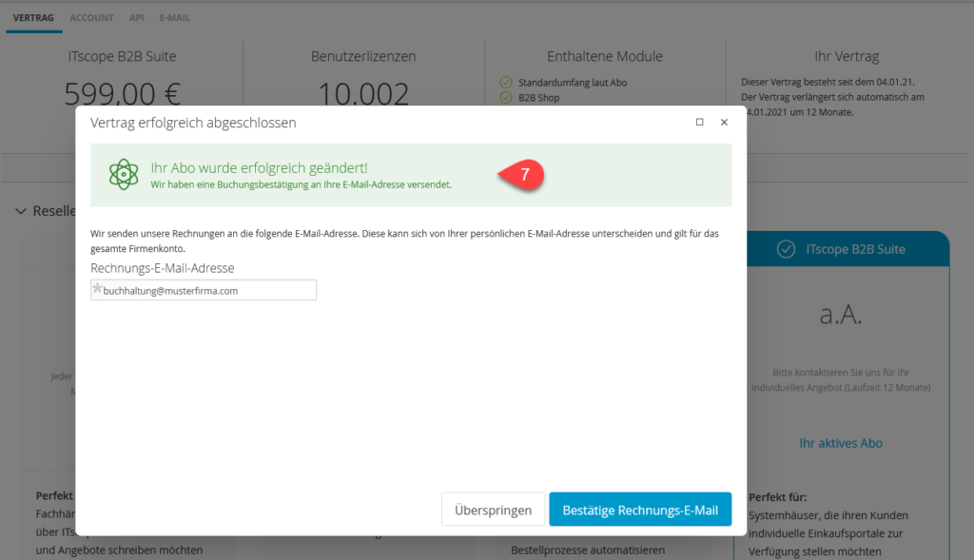Edit the Rechnungs-E-Mail-Adresse input field
974x560 pixels.
coord(204,290)
